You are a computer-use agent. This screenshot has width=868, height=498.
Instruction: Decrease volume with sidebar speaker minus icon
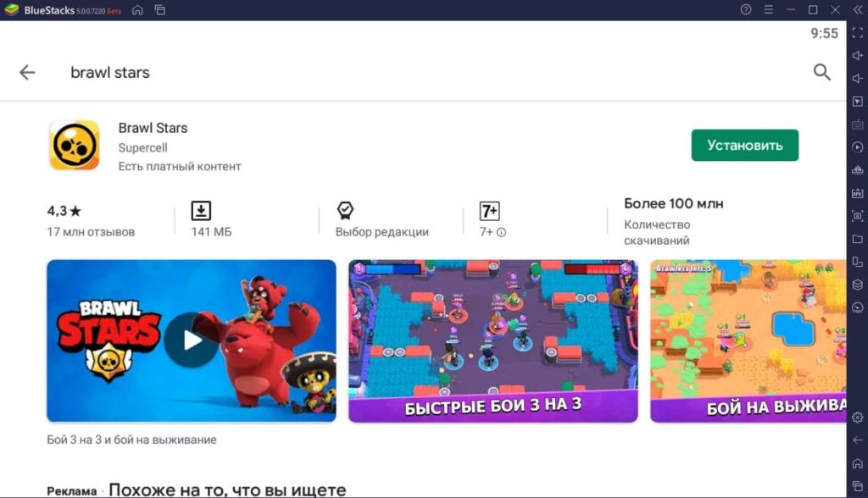[858, 79]
